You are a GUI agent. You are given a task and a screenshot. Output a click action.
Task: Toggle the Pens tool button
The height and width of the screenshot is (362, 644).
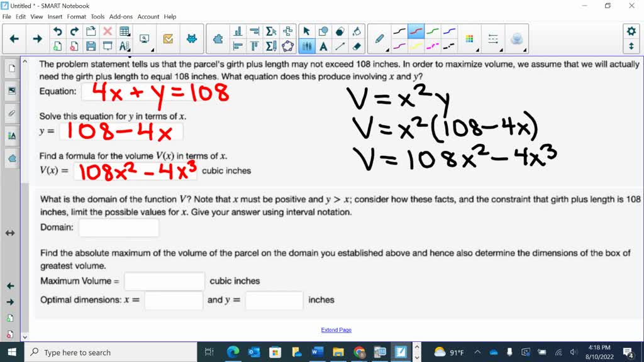click(x=307, y=46)
